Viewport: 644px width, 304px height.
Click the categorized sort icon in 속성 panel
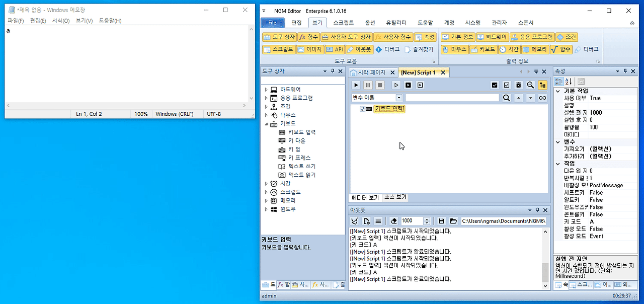(559, 82)
